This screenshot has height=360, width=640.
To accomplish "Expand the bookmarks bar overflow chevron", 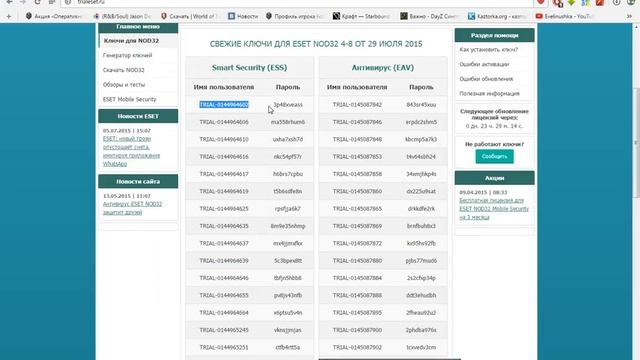I will pyautogui.click(x=629, y=16).
